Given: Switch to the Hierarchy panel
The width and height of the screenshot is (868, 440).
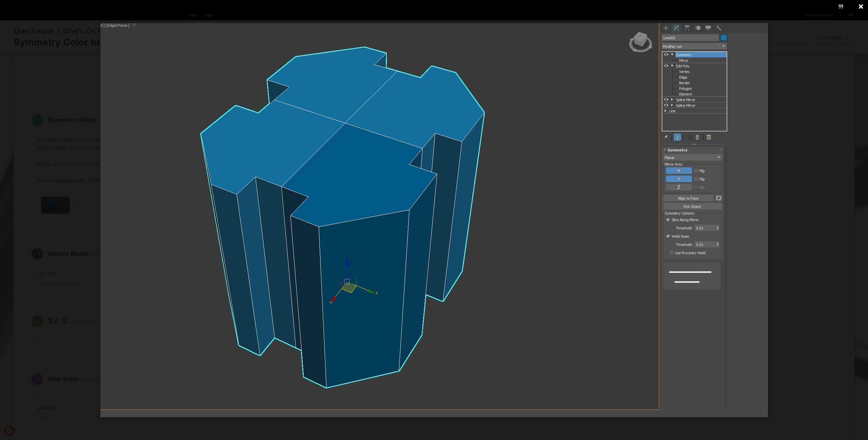Looking at the screenshot, I should [687, 28].
